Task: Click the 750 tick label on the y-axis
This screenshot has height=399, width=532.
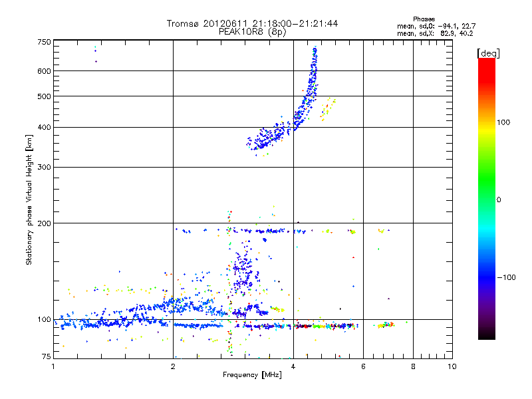Action: [x=43, y=42]
